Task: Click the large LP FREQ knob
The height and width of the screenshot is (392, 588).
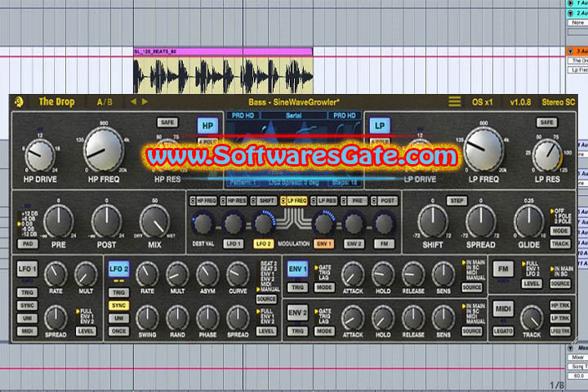Action: pos(483,149)
